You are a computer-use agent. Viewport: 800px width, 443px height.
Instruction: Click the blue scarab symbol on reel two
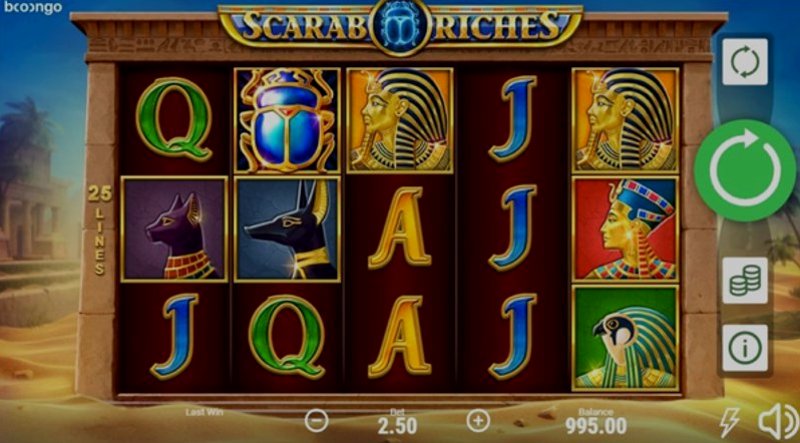tap(287, 121)
